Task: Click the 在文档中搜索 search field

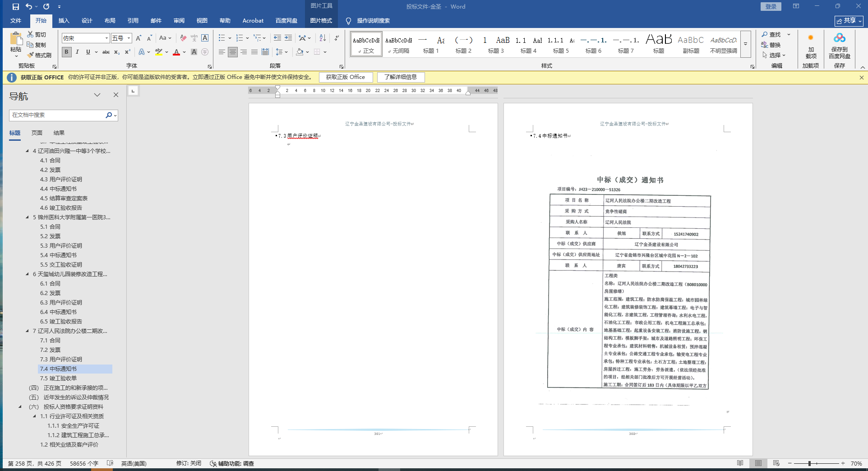Action: pyautogui.click(x=58, y=115)
